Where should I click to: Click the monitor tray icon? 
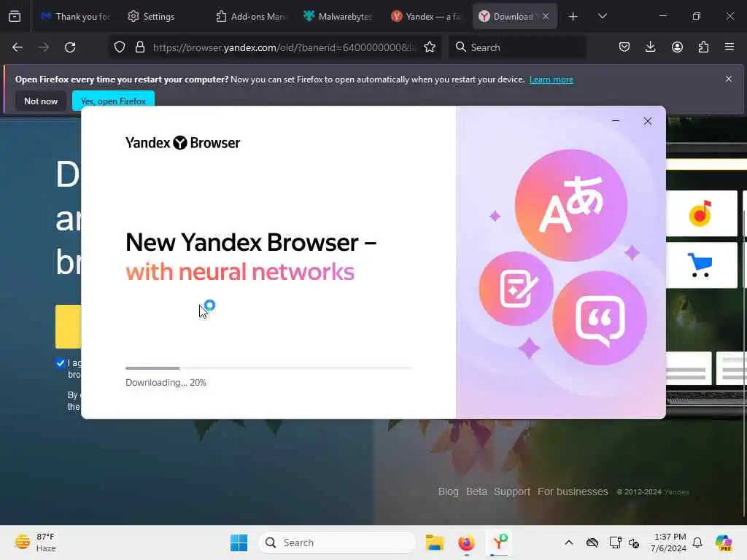point(615,542)
